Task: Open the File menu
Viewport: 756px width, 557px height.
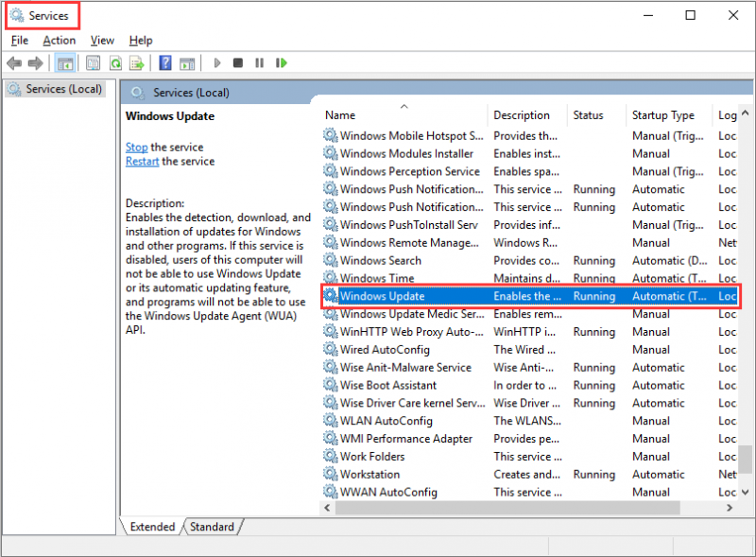Action: pos(20,41)
